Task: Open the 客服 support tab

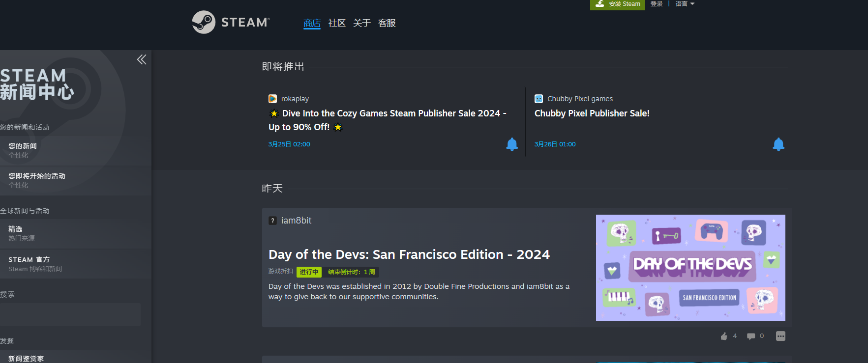Action: [387, 23]
